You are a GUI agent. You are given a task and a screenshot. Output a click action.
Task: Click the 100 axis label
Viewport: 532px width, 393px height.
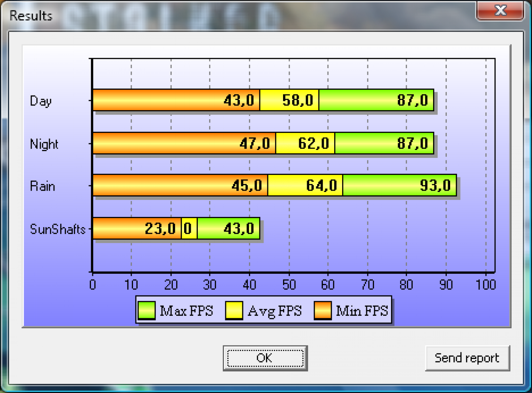[x=486, y=285]
